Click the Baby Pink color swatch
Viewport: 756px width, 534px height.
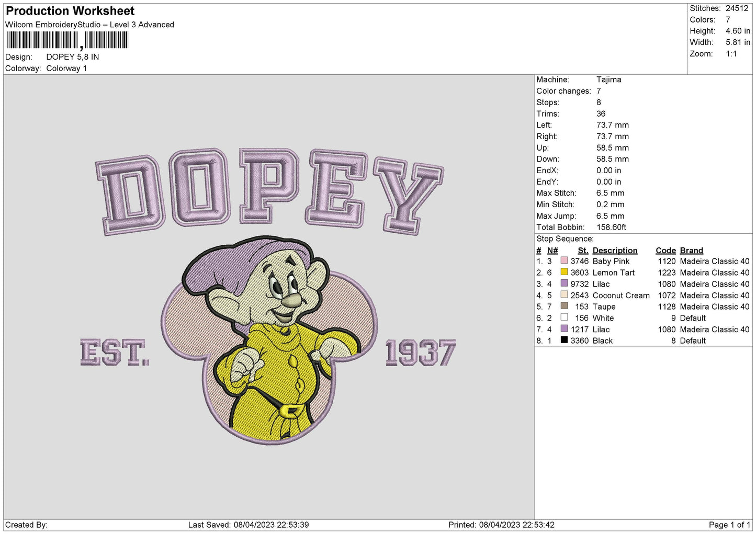click(564, 260)
